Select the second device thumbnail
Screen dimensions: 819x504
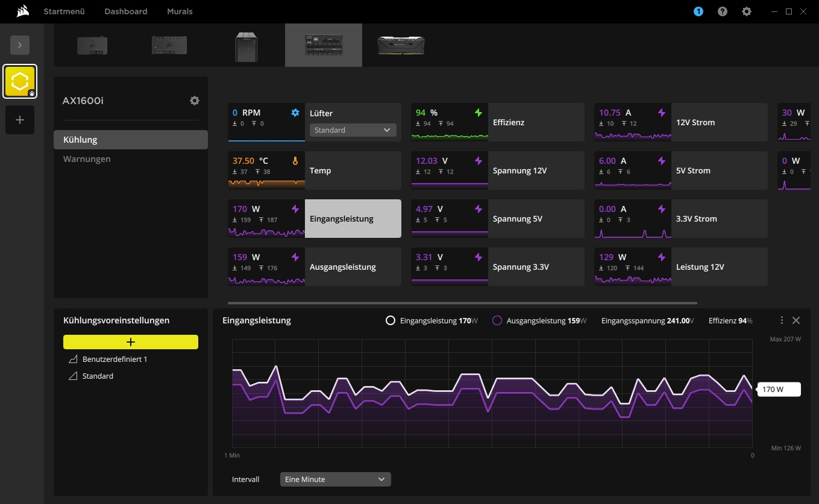(x=169, y=45)
